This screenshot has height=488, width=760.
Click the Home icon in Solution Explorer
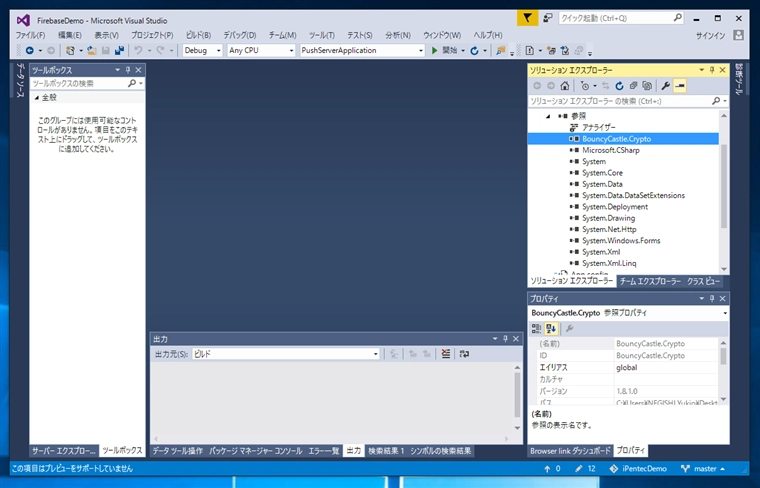[x=565, y=86]
